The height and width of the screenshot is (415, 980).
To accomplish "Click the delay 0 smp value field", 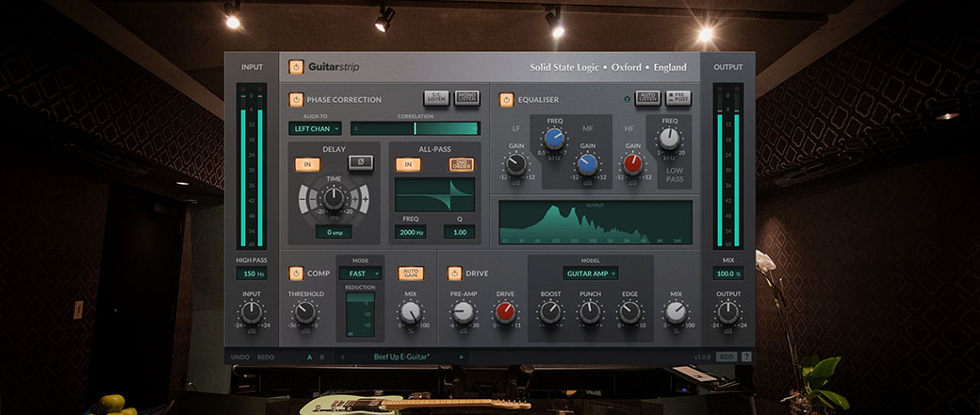I will [x=334, y=232].
